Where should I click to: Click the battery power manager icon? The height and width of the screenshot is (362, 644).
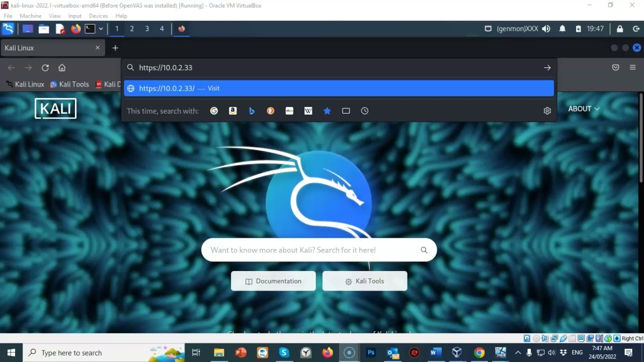[x=578, y=29]
